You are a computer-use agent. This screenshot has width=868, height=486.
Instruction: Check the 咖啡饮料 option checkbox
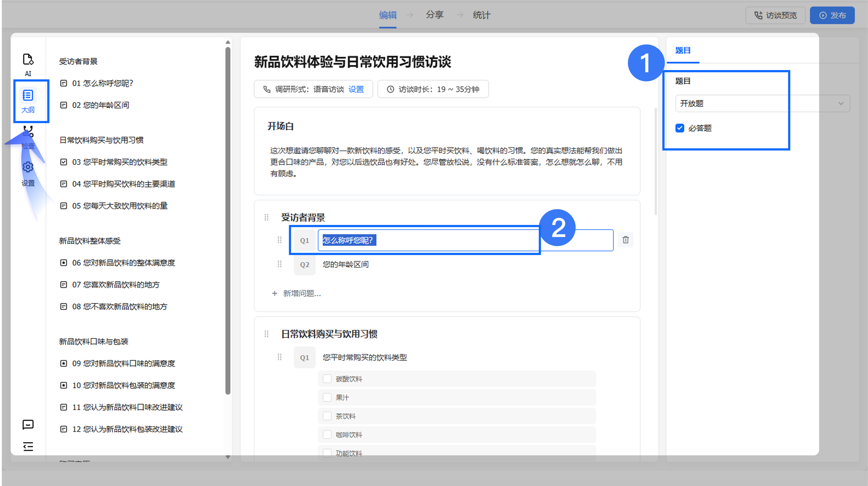point(327,434)
